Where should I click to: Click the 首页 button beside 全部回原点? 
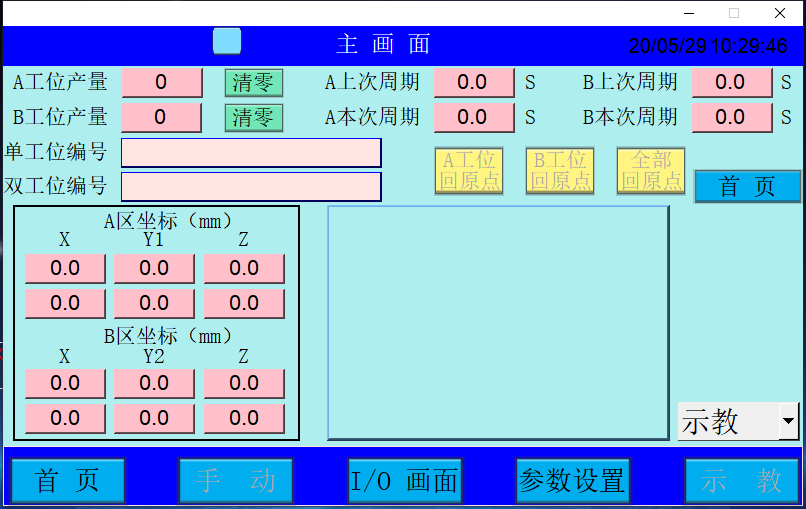(x=747, y=186)
